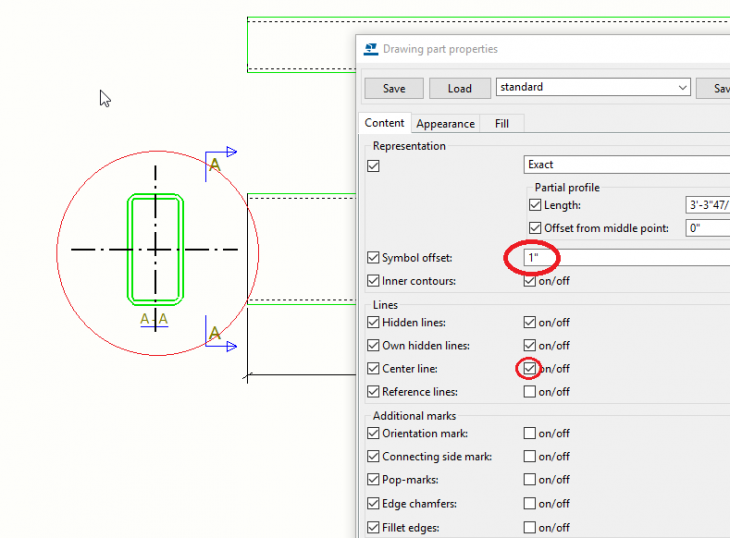Toggle the Center line filter checkbox
Viewport: 730px width, 538px height.
373,369
